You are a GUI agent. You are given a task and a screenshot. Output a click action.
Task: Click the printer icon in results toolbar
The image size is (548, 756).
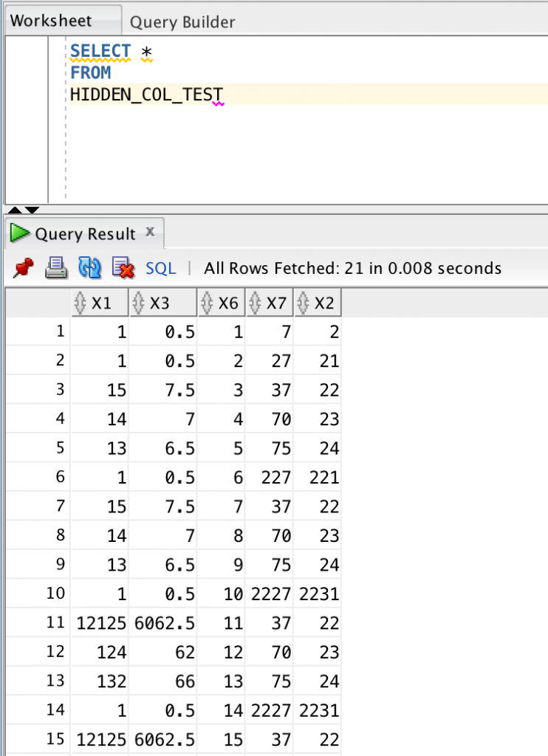click(x=56, y=269)
